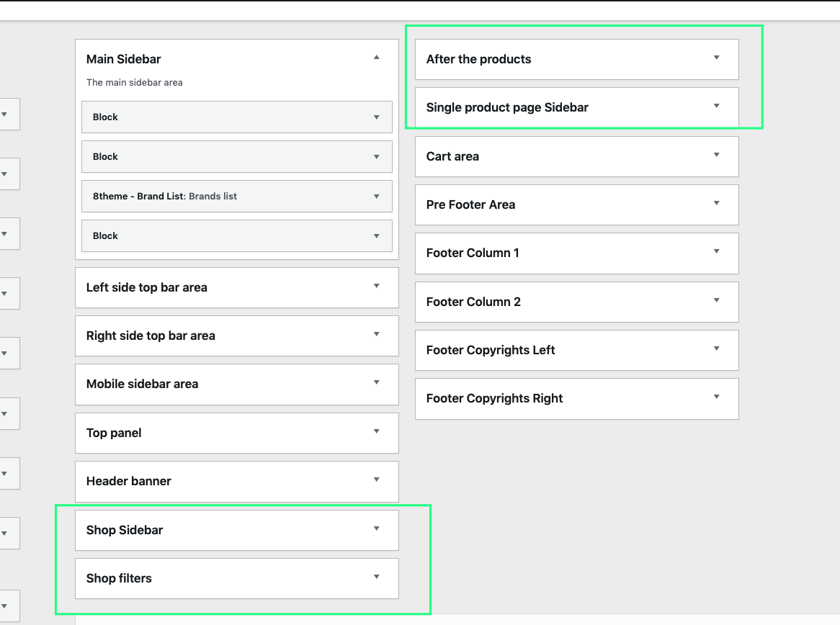Expand the Footer Column 1 arrow
The image size is (840, 625).
coord(716,251)
